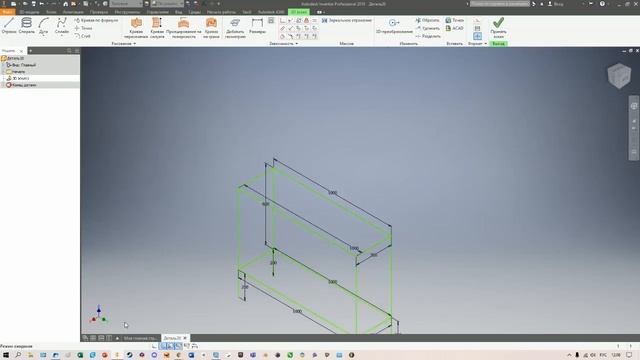Click Принять эскиз checkmark button
The height and width of the screenshot is (360, 640).
coord(498,28)
